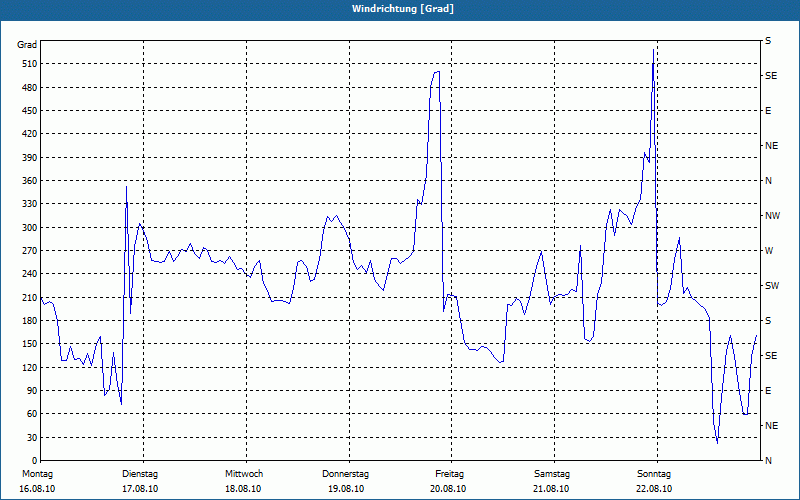The image size is (800, 500).
Task: Click the 270 degree axis label
Action: (x=30, y=251)
